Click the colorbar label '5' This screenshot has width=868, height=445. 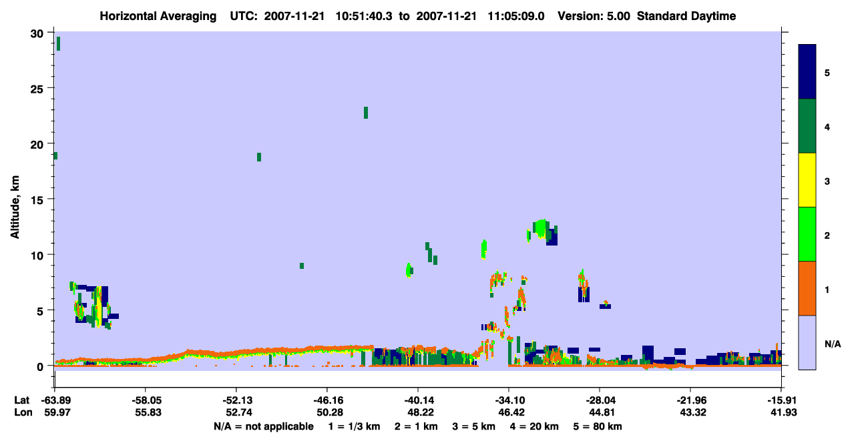point(827,72)
